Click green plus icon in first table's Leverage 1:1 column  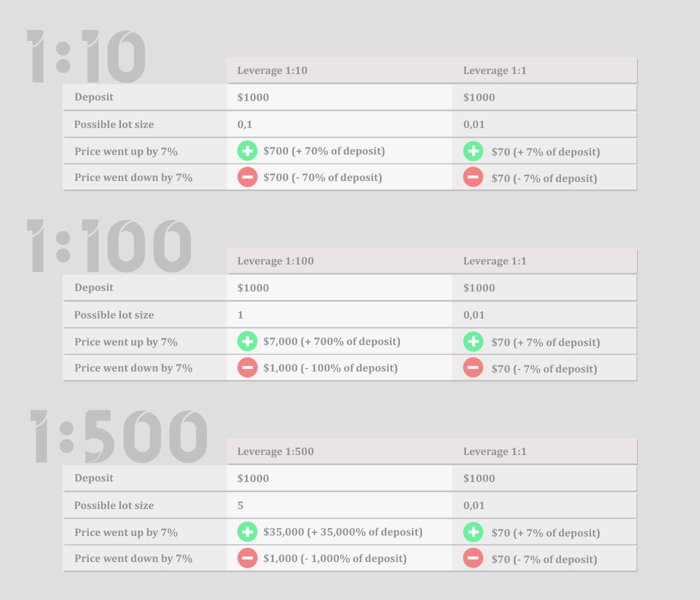[473, 151]
